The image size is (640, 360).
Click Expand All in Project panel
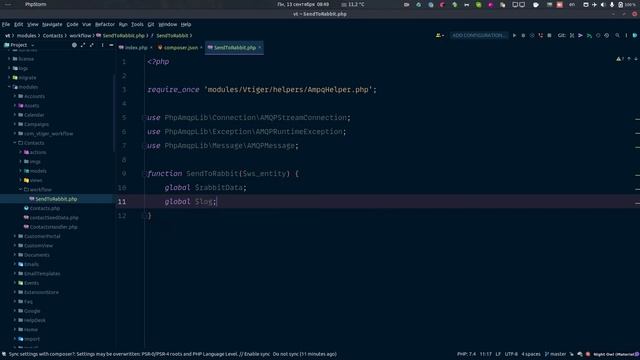pos(83,45)
